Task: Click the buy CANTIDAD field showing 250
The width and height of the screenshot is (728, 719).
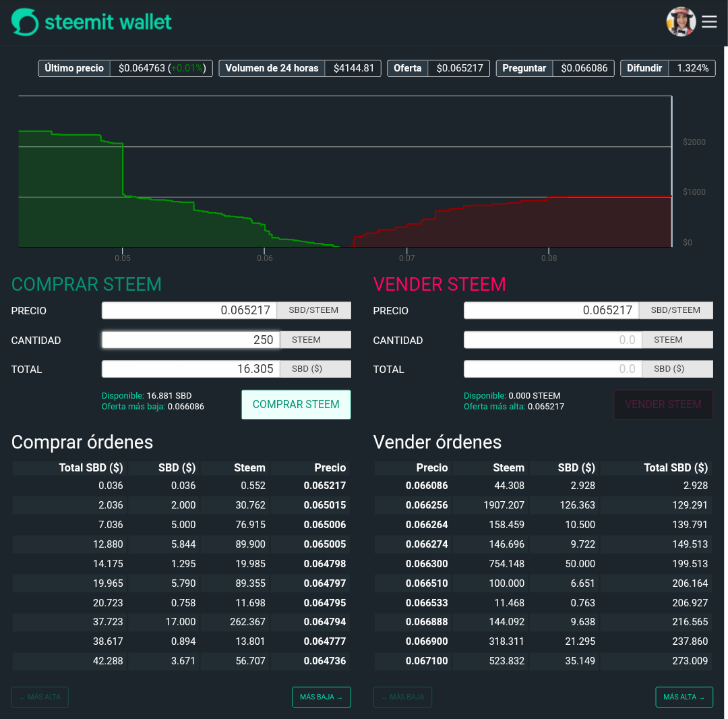Action: [x=191, y=340]
